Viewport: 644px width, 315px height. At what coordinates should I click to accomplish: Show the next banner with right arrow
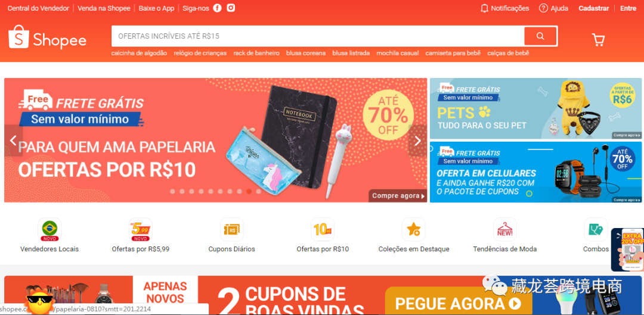point(417,141)
